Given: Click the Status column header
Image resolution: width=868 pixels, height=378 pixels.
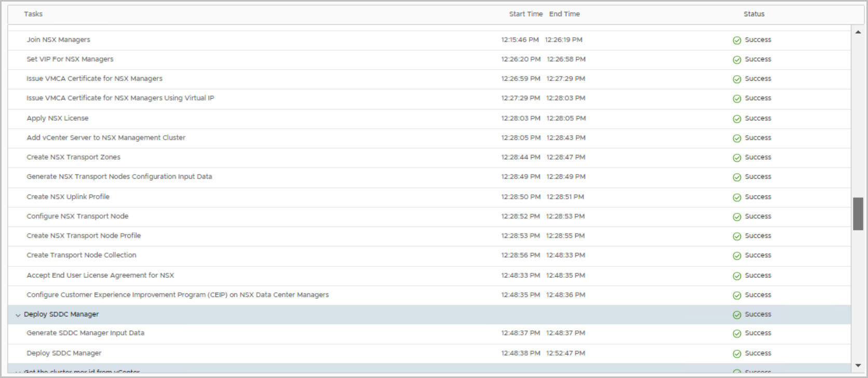Looking at the screenshot, I should click(754, 14).
